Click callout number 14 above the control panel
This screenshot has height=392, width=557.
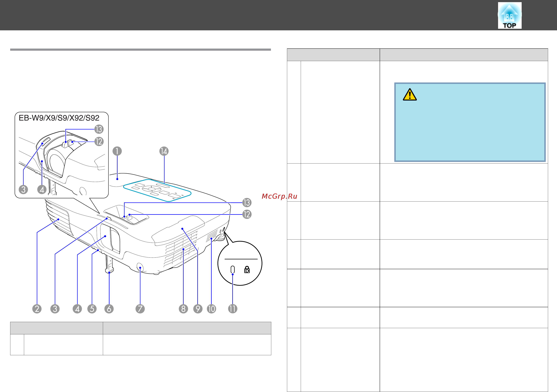point(164,151)
